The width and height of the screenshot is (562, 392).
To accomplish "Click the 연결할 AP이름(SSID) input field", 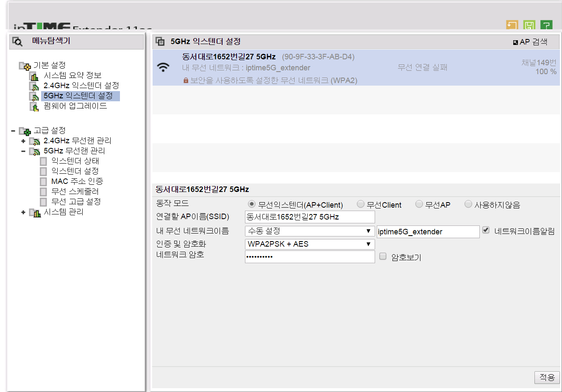I will [x=310, y=217].
